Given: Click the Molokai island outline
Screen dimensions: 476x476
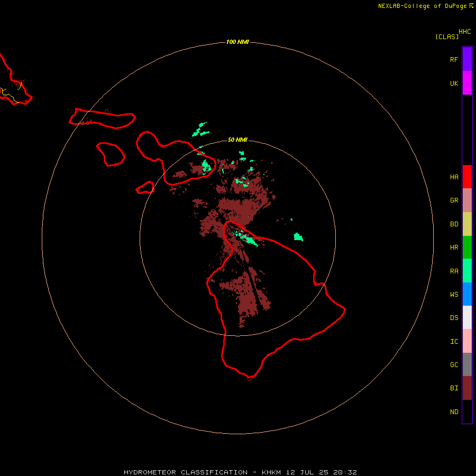Looking at the screenshot, I should click(102, 118).
